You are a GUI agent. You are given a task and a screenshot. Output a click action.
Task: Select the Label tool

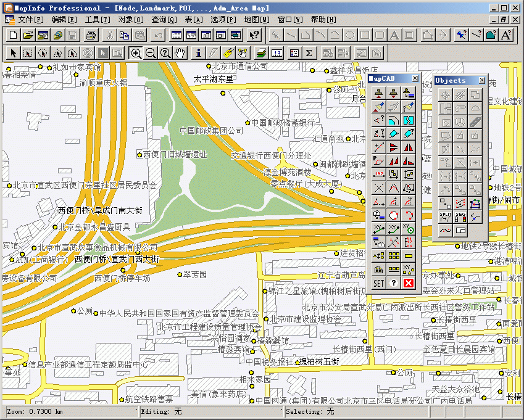coord(227,52)
